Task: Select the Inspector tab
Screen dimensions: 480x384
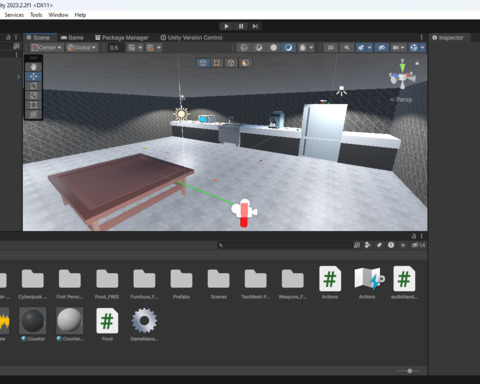Action: [448, 38]
